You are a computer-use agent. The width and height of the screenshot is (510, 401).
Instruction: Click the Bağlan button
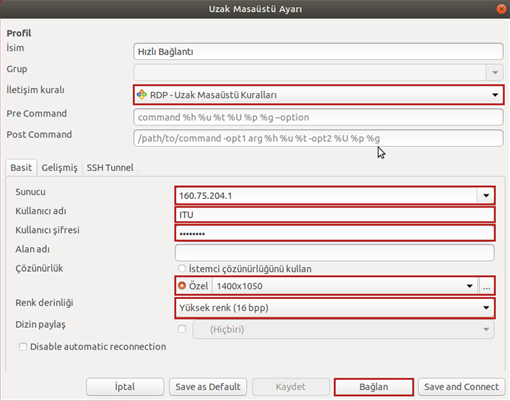pos(374,387)
